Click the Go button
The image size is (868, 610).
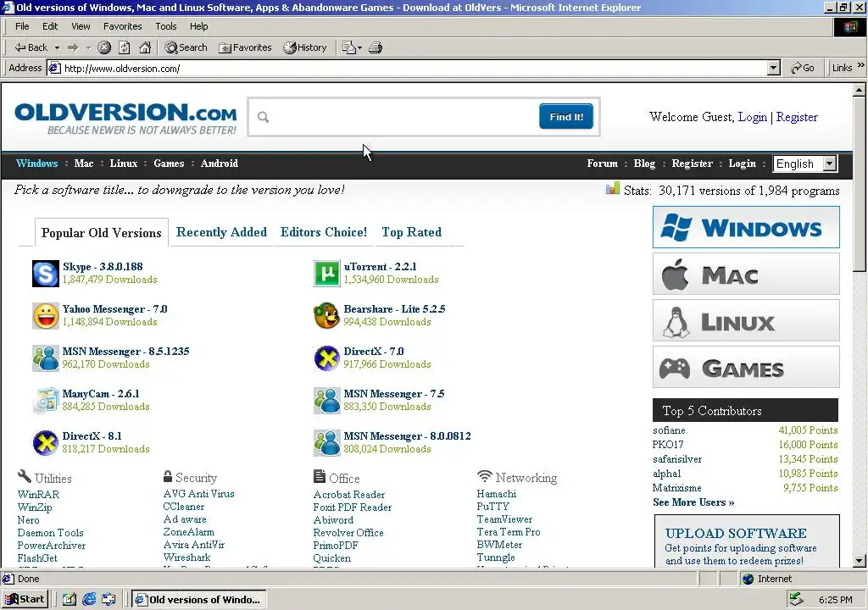(x=803, y=68)
